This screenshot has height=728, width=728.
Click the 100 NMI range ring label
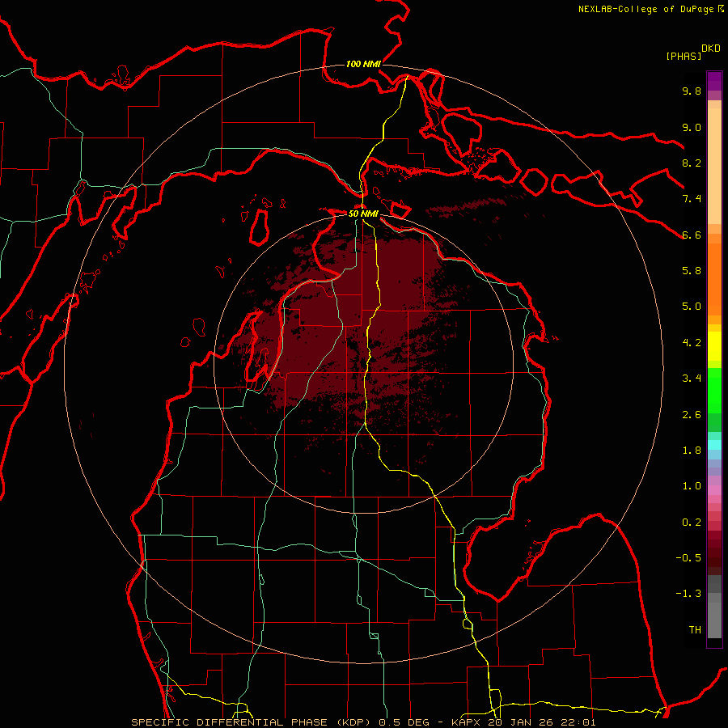pyautogui.click(x=363, y=64)
